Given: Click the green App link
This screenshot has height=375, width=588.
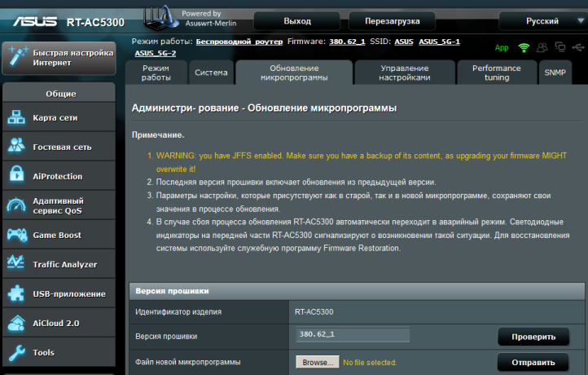Looking at the screenshot, I should (x=502, y=47).
